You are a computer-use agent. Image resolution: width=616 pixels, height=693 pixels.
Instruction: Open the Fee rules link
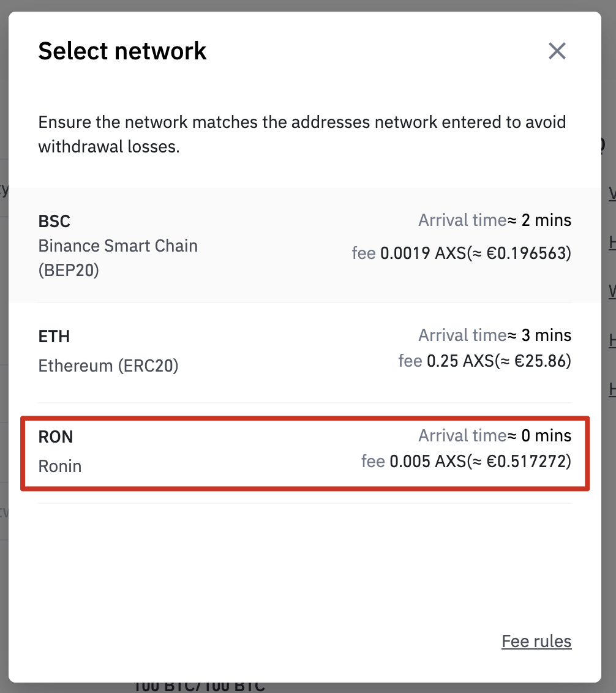(x=536, y=641)
